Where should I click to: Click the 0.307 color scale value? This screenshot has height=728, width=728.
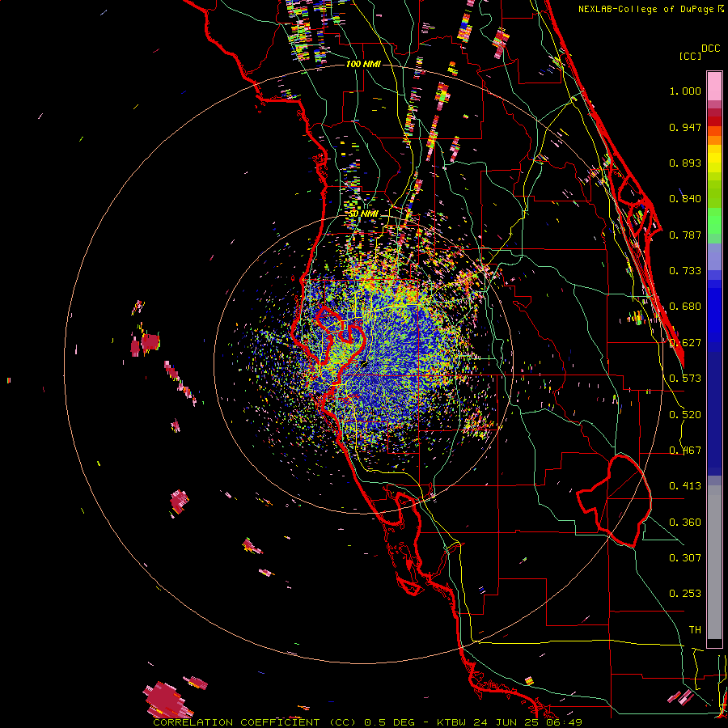pos(685,558)
